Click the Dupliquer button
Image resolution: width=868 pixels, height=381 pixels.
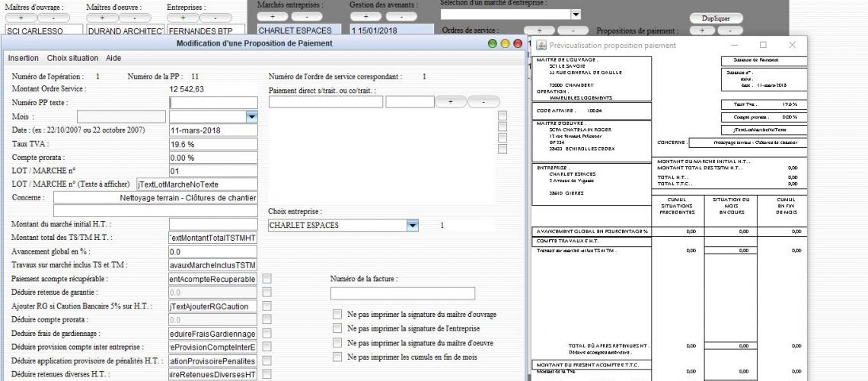(x=716, y=18)
